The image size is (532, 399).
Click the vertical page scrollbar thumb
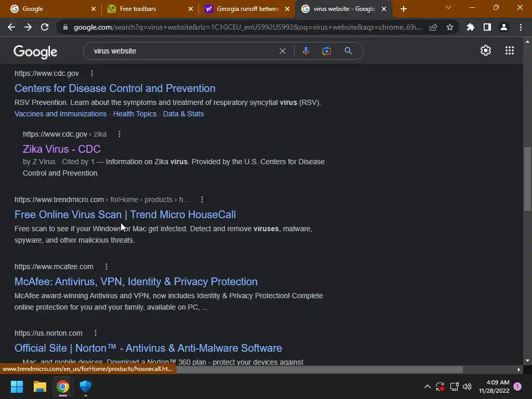click(527, 179)
